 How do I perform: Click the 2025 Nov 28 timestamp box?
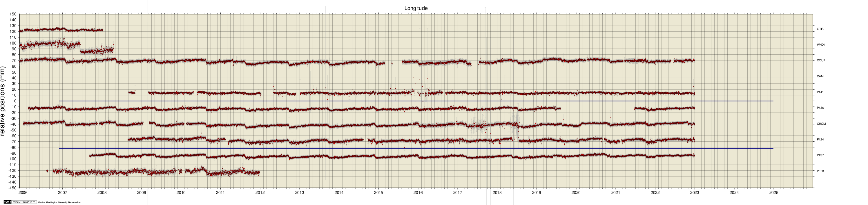24,202
